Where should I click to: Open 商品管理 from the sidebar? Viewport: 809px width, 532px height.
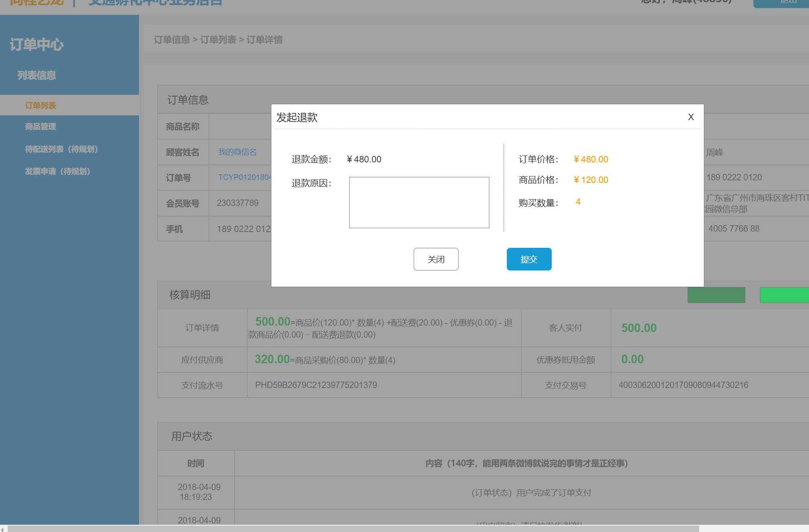(40, 126)
